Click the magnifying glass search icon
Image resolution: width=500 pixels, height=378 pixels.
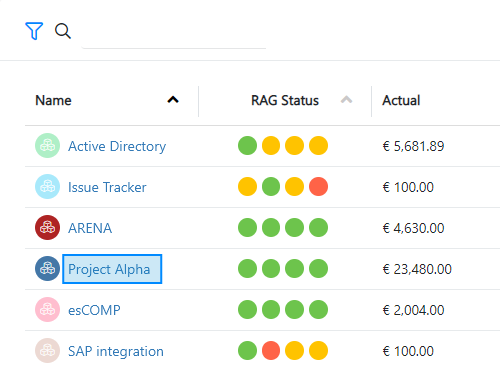pyautogui.click(x=63, y=31)
